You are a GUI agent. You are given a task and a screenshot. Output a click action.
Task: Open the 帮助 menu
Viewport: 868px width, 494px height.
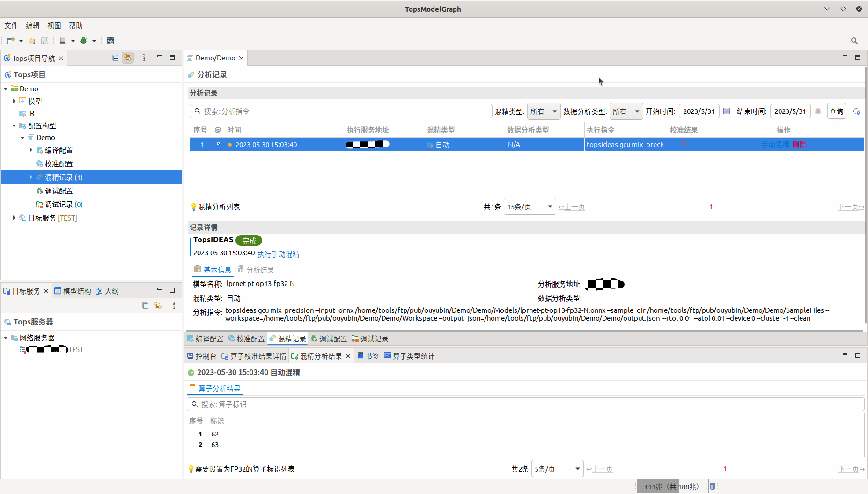tap(76, 25)
